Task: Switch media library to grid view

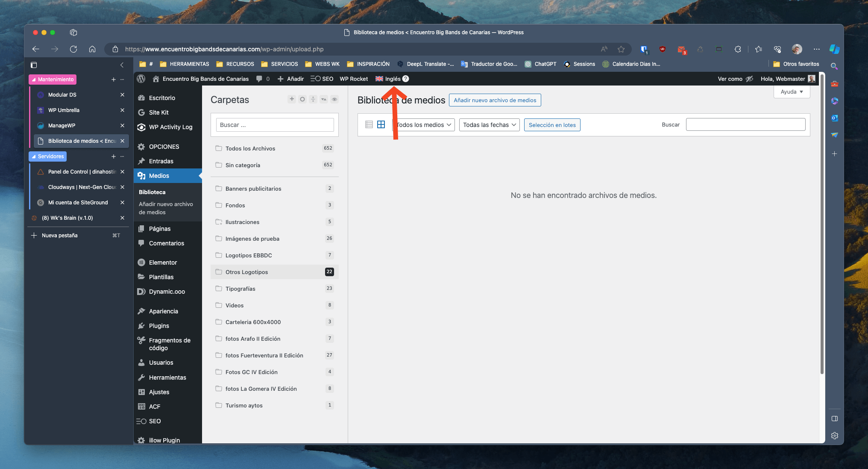Action: tap(381, 124)
